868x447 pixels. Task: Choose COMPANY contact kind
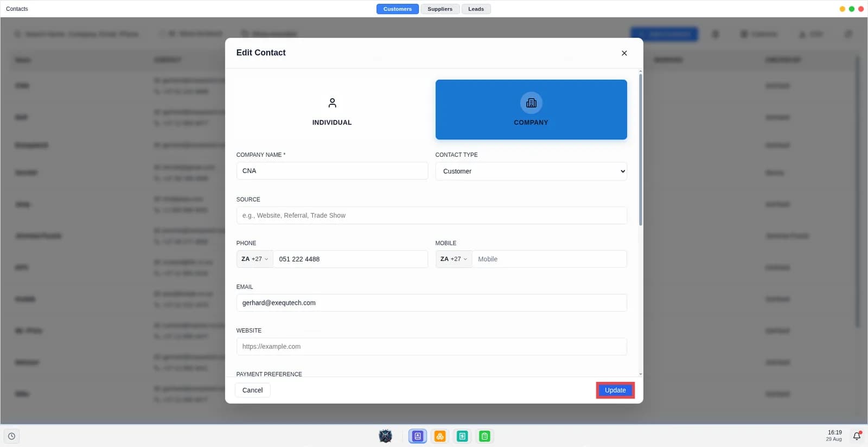tap(531, 110)
